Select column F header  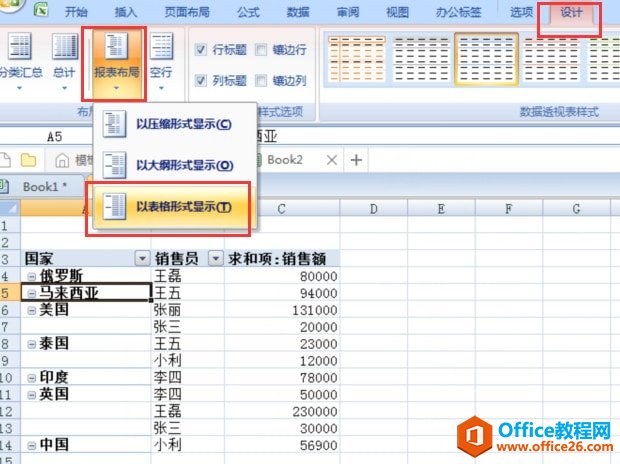click(509, 208)
